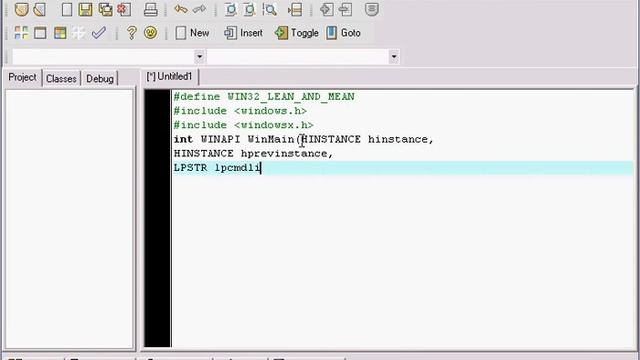Click the highlighted 'LPSTR lpcmdli' line
The width and height of the screenshot is (640, 360).
tap(403, 168)
